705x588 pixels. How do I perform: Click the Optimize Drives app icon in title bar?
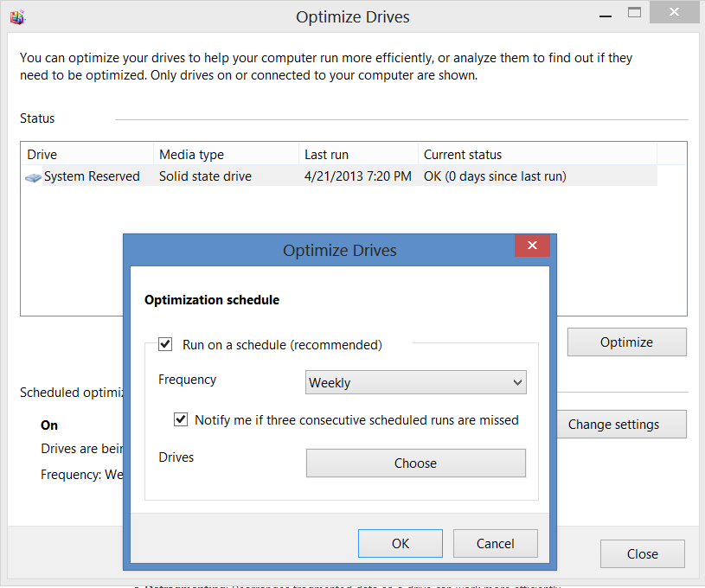coord(16,16)
